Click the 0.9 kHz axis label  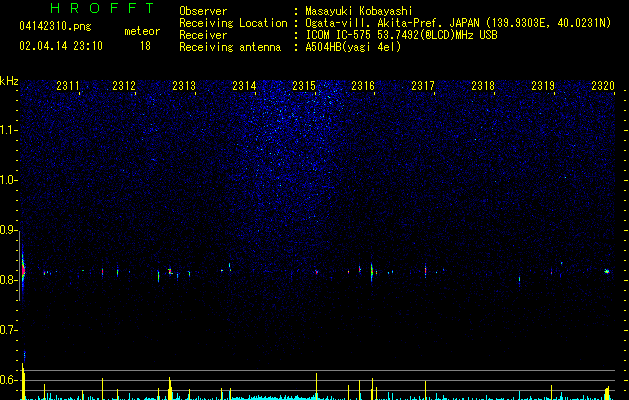(x=9, y=230)
